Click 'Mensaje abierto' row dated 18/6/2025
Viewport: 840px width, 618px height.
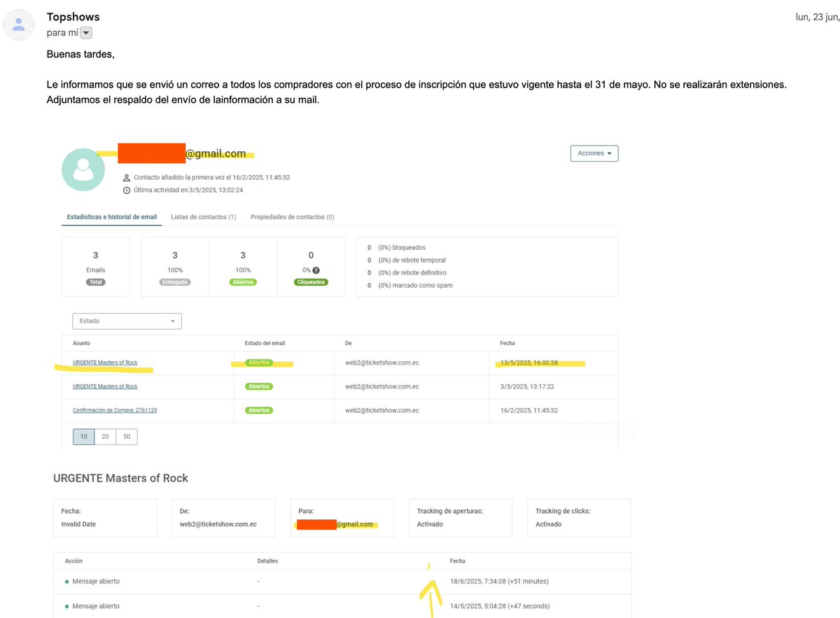click(342, 582)
